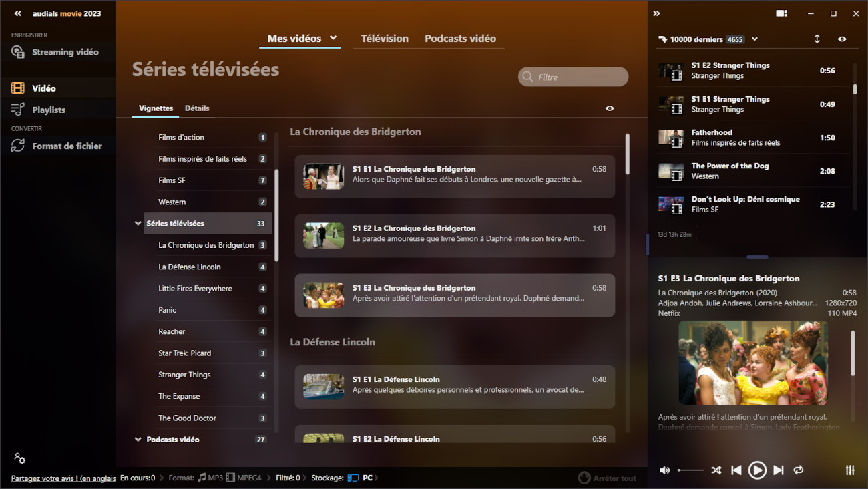Click Partagez votre avis link
Screen dimensions: 868x489
point(63,478)
